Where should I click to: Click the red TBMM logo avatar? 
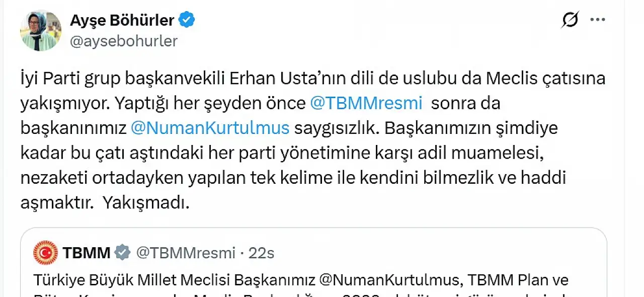point(46,253)
